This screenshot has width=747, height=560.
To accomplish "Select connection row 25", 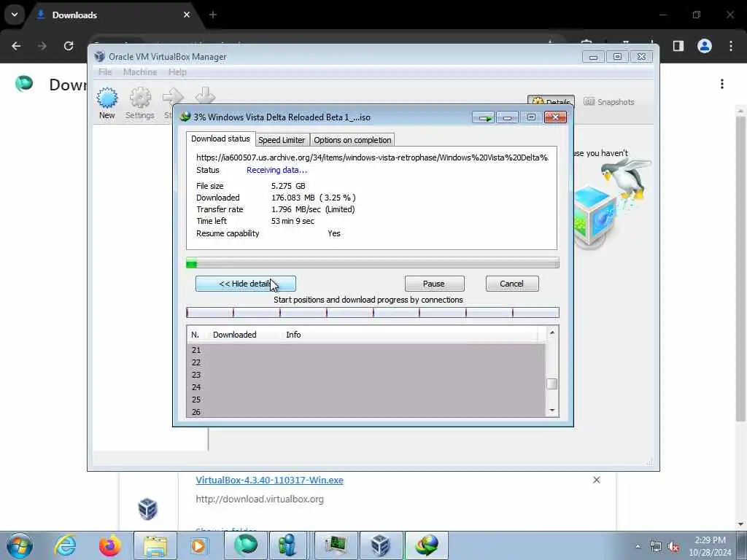I will click(x=366, y=400).
